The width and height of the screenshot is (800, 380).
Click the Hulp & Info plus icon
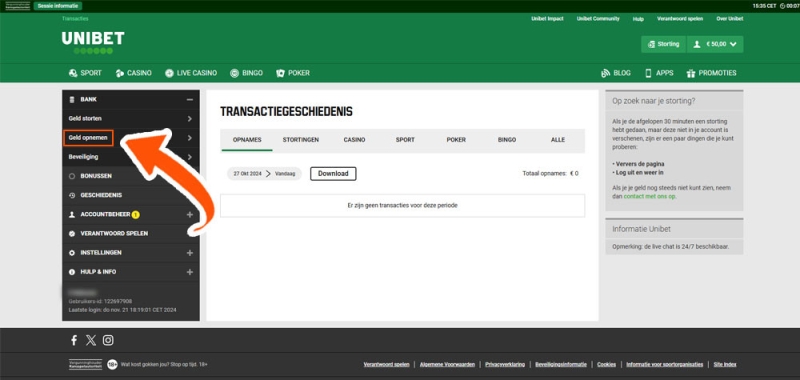(x=189, y=272)
